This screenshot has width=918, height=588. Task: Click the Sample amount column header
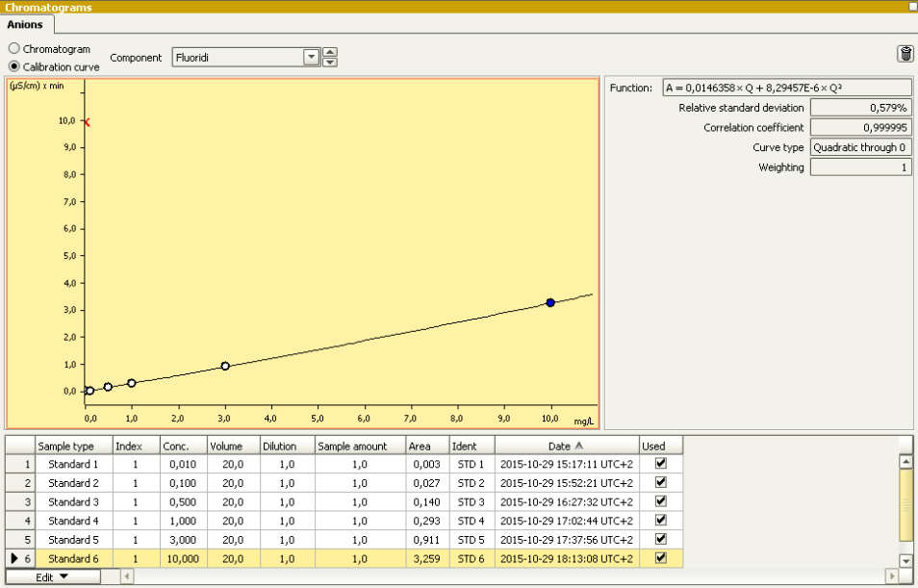360,446
